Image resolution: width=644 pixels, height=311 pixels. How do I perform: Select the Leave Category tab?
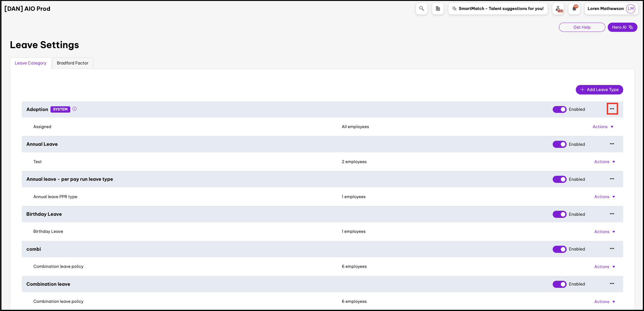pyautogui.click(x=31, y=63)
